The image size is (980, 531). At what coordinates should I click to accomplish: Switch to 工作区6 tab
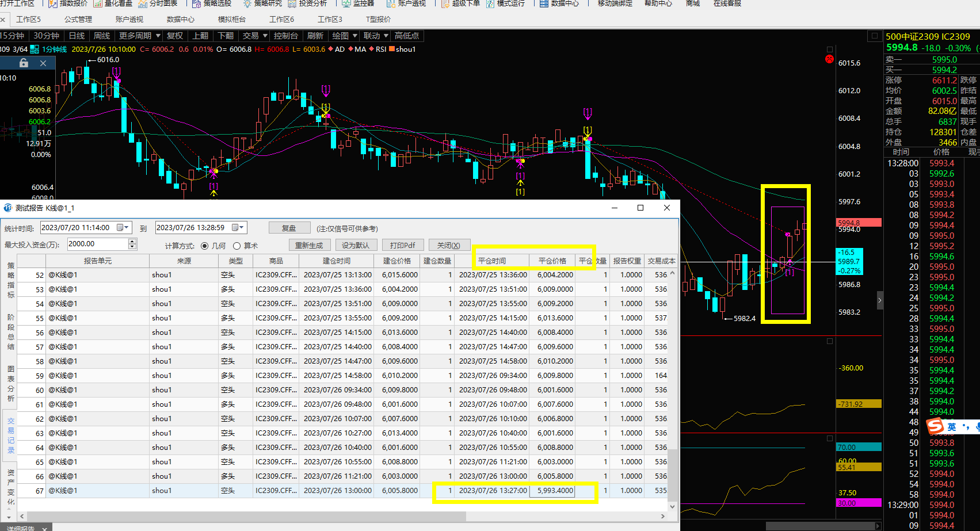(x=282, y=20)
